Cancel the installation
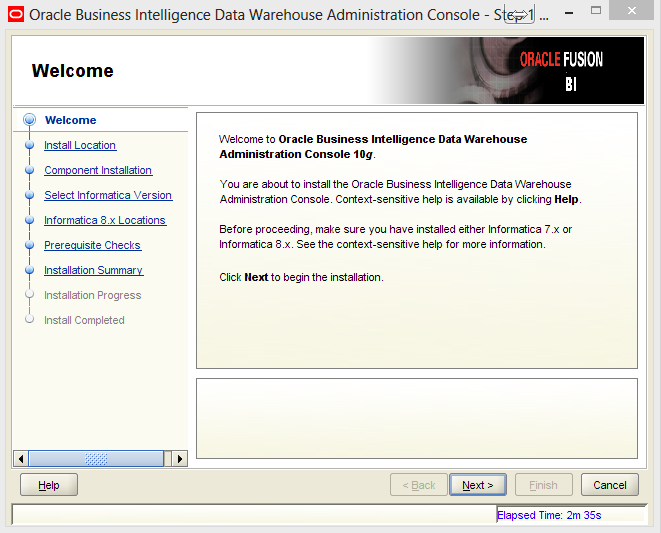Screen dimensions: 661x533 click(609, 485)
